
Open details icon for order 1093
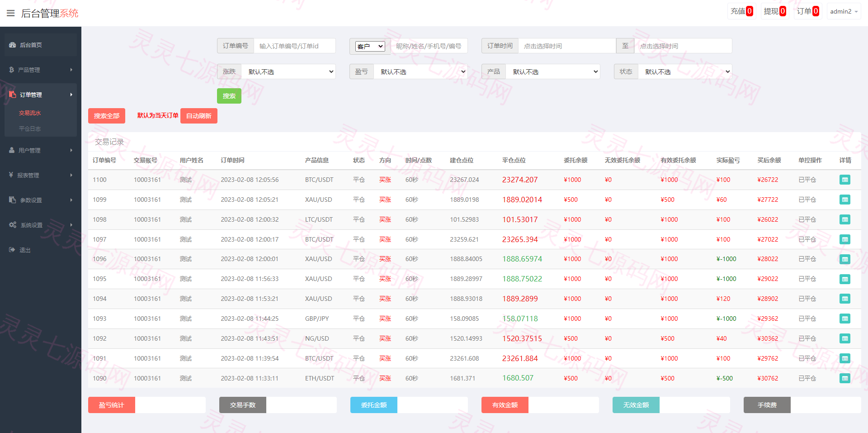click(844, 319)
